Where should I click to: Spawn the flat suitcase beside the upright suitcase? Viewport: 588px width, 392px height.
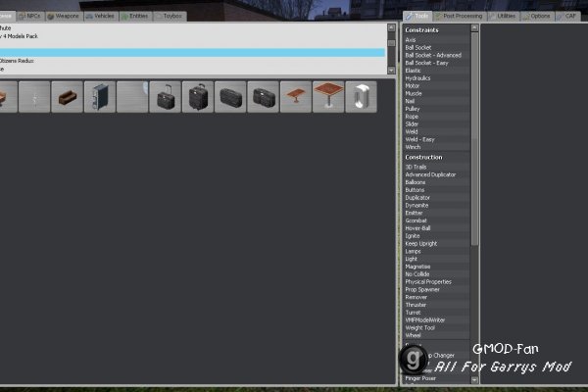click(x=230, y=97)
